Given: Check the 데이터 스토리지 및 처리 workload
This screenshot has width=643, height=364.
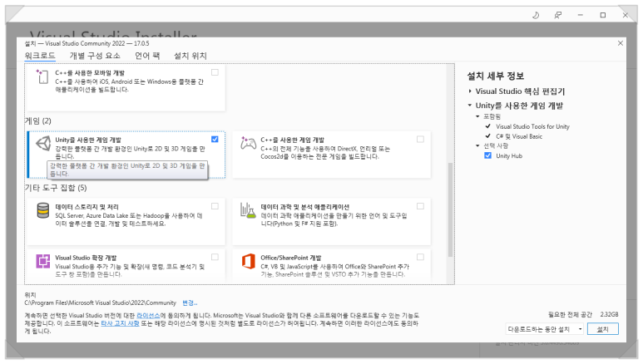Looking at the screenshot, I should pos(215,206).
